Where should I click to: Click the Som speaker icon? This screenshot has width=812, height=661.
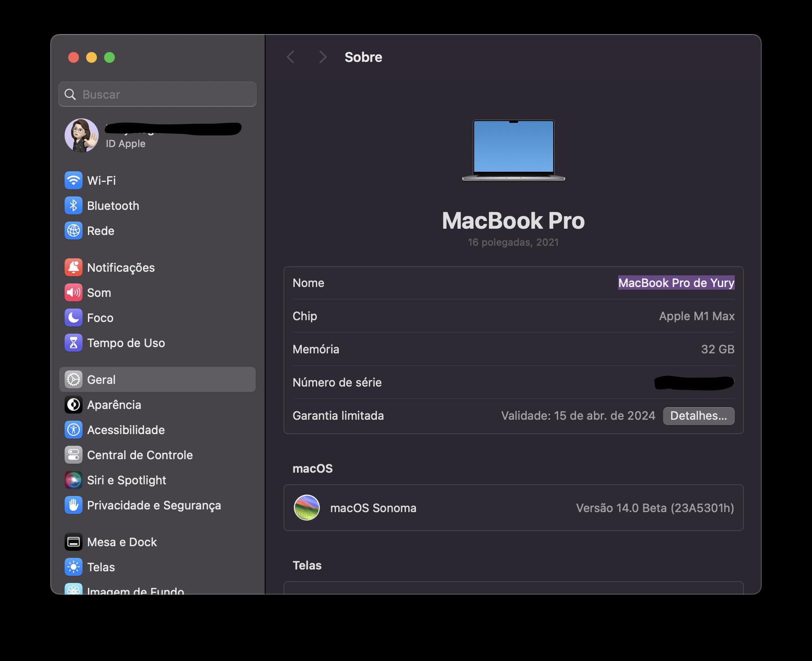(74, 293)
